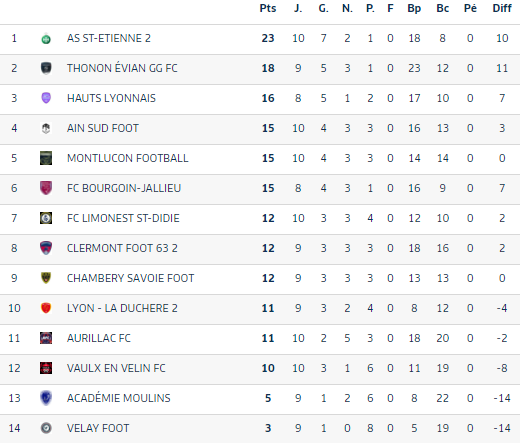Open the CHAMBERY SAVOIE FOOT team link

click(x=130, y=278)
